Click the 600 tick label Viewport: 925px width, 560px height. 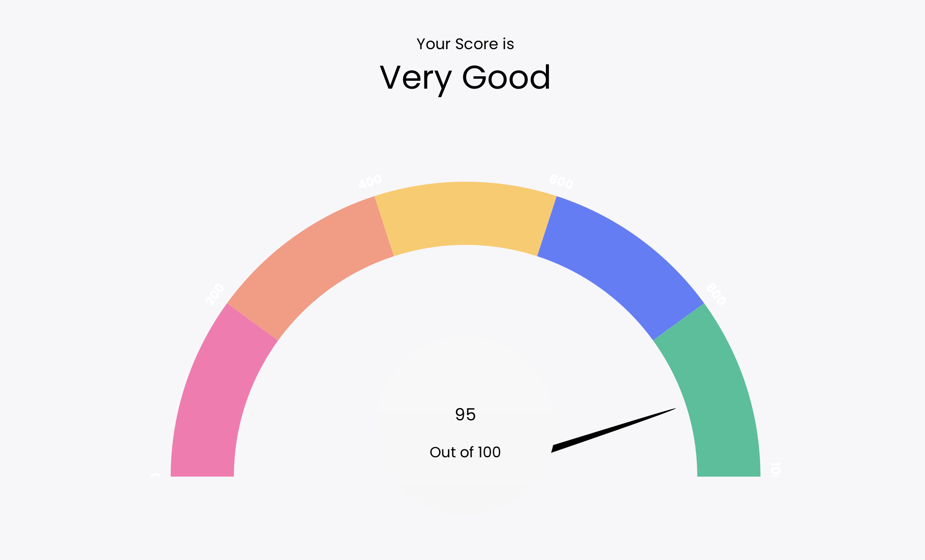[x=561, y=181]
